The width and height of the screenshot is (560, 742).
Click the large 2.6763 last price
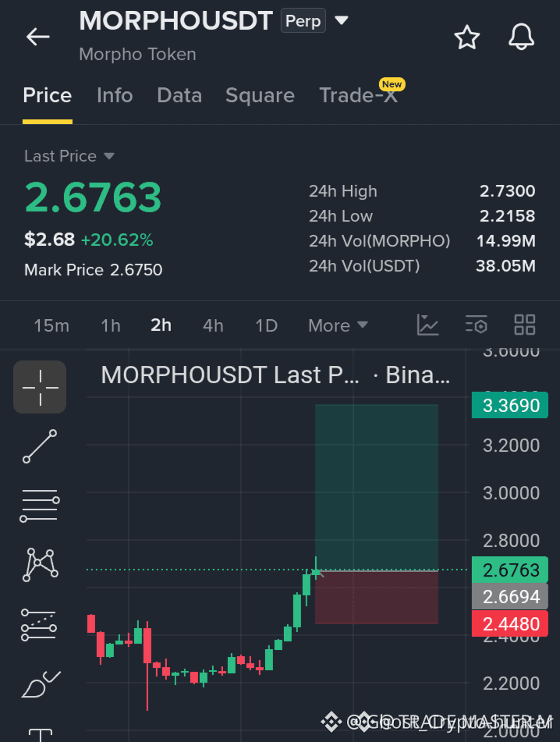93,197
